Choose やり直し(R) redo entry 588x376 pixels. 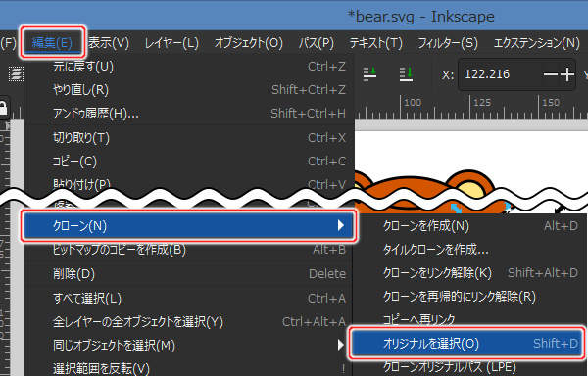click(189, 90)
